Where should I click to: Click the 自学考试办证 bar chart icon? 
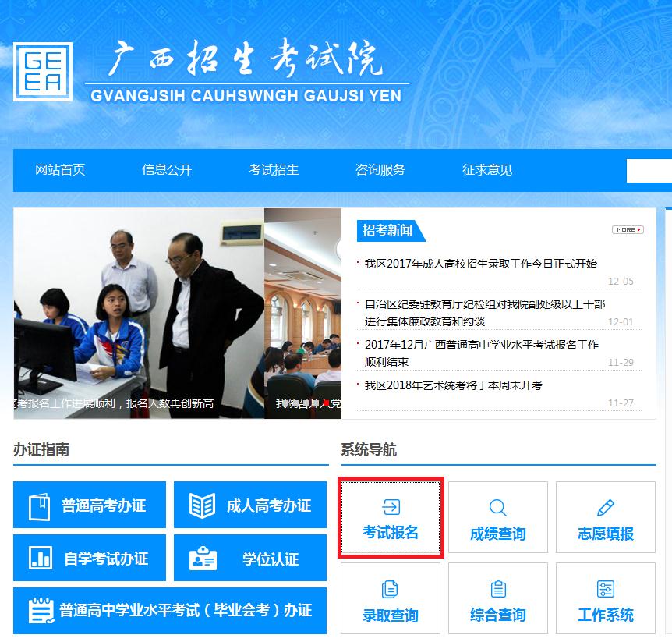point(41,558)
